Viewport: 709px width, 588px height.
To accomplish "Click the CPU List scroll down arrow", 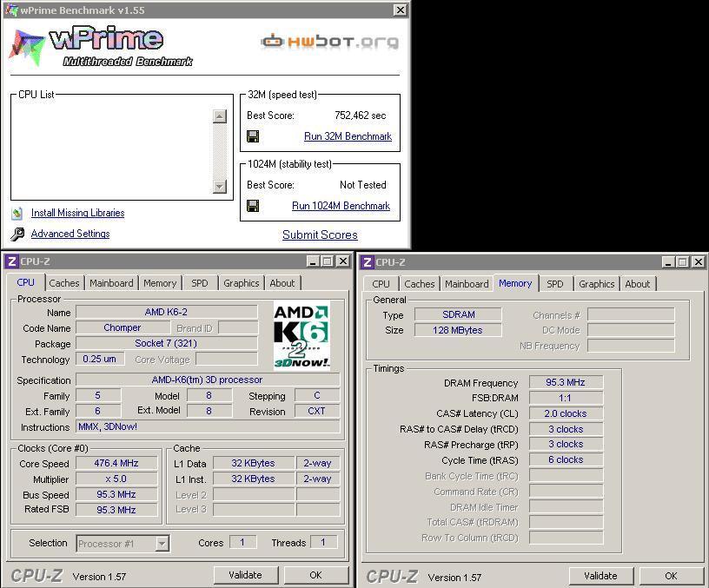I will pos(220,186).
